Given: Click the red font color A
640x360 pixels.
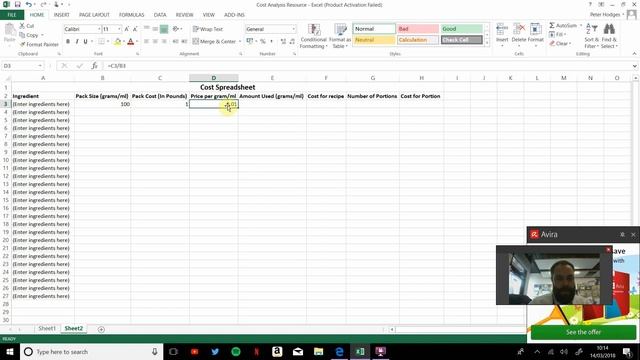Looking at the screenshot, I should click(x=131, y=41).
